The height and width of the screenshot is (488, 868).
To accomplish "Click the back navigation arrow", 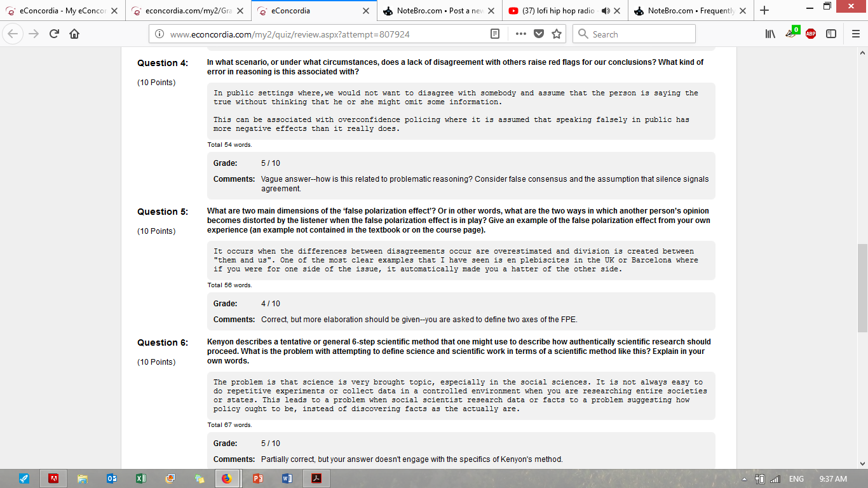I will coord(15,34).
